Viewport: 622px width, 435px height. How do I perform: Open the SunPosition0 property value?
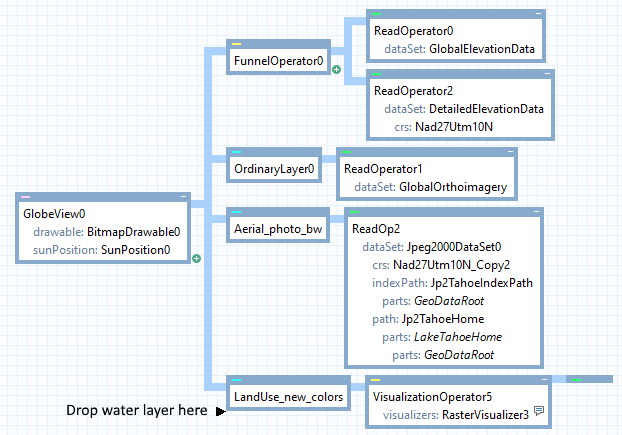pos(130,249)
